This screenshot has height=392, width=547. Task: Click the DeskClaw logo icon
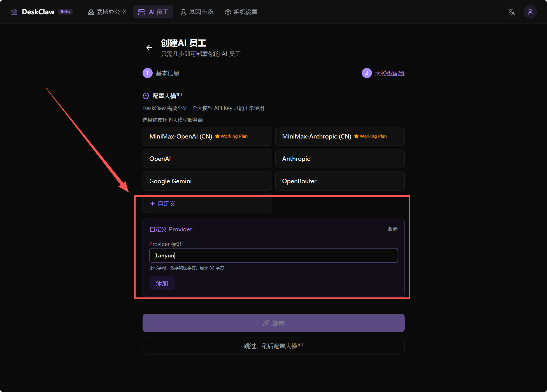pos(14,12)
